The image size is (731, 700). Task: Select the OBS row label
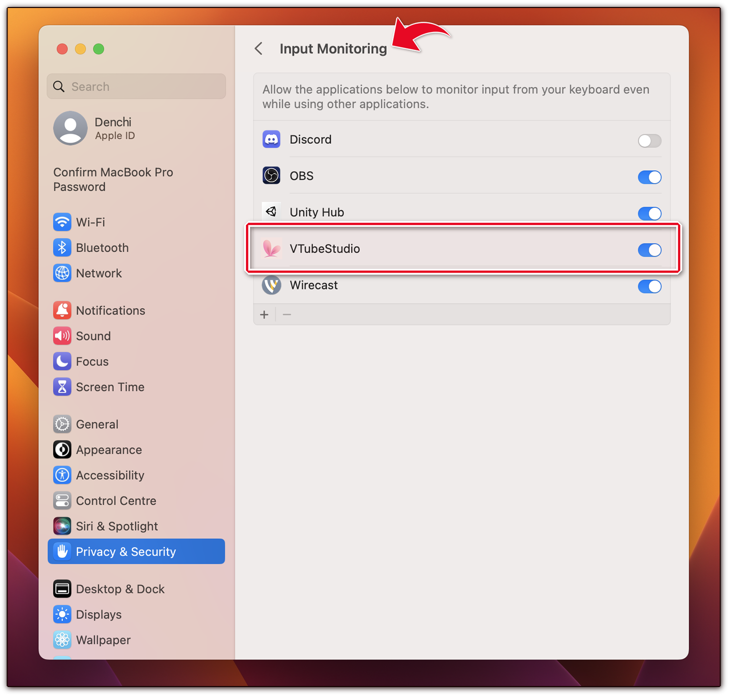[302, 176]
